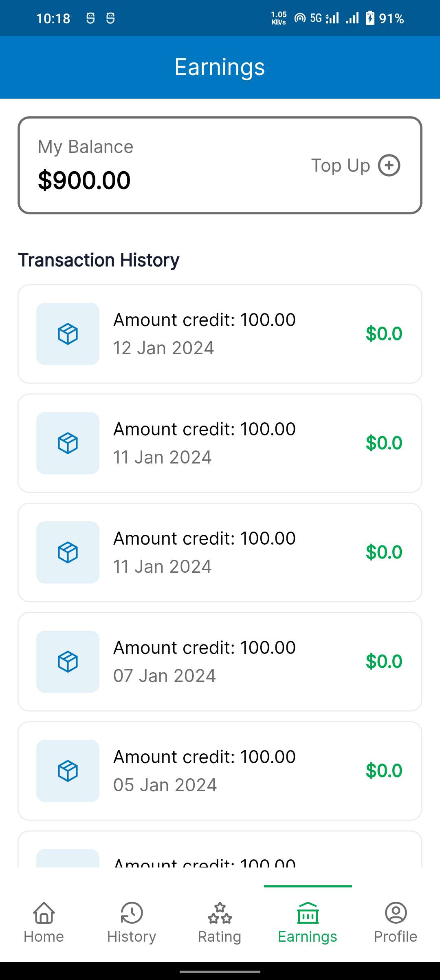The width and height of the screenshot is (440, 980).
Task: Open the Profile tab label
Action: (x=396, y=937)
